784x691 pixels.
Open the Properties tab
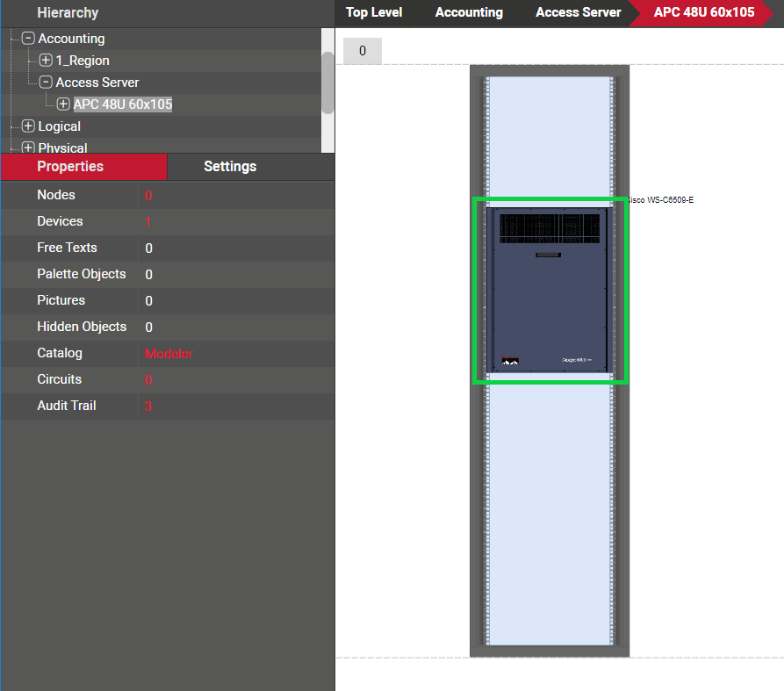click(70, 166)
